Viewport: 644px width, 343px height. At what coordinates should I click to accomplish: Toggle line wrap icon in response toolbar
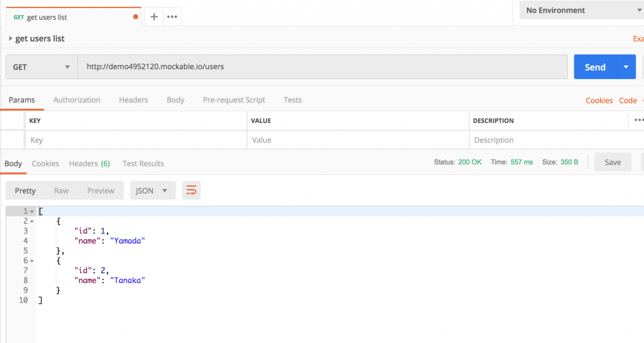click(x=191, y=190)
